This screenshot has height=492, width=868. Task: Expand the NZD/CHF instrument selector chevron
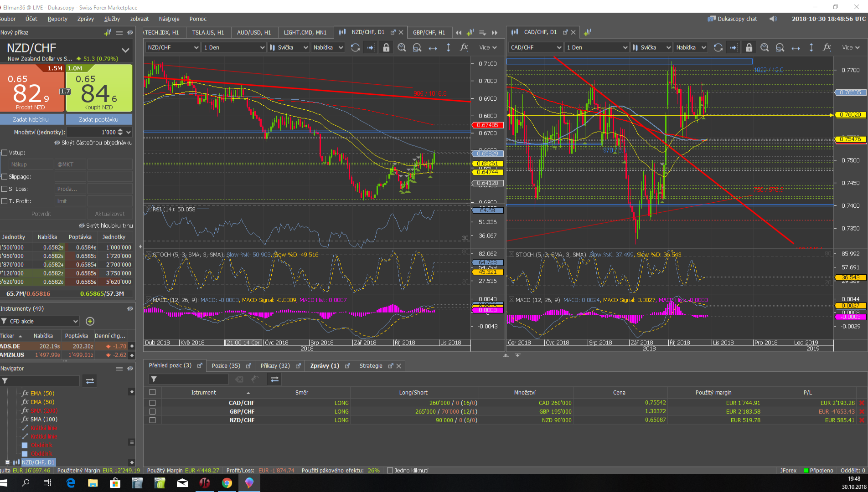pyautogui.click(x=125, y=50)
